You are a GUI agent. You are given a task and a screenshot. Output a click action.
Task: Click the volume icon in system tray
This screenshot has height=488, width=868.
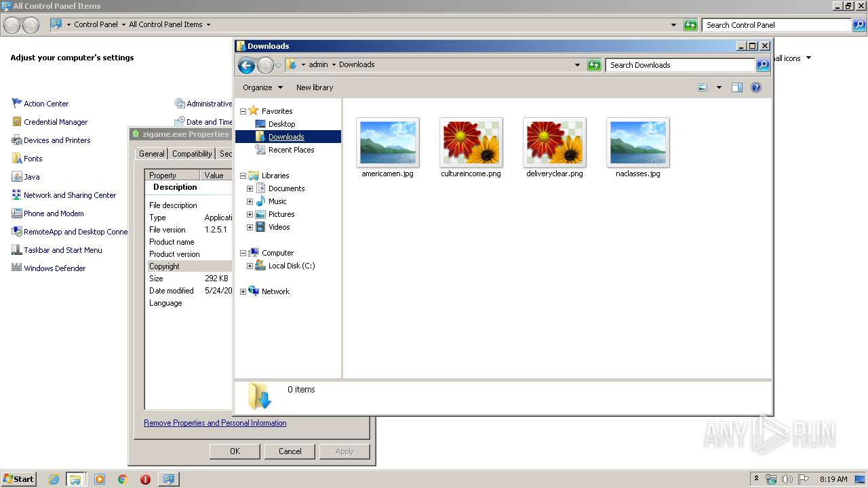(x=787, y=479)
